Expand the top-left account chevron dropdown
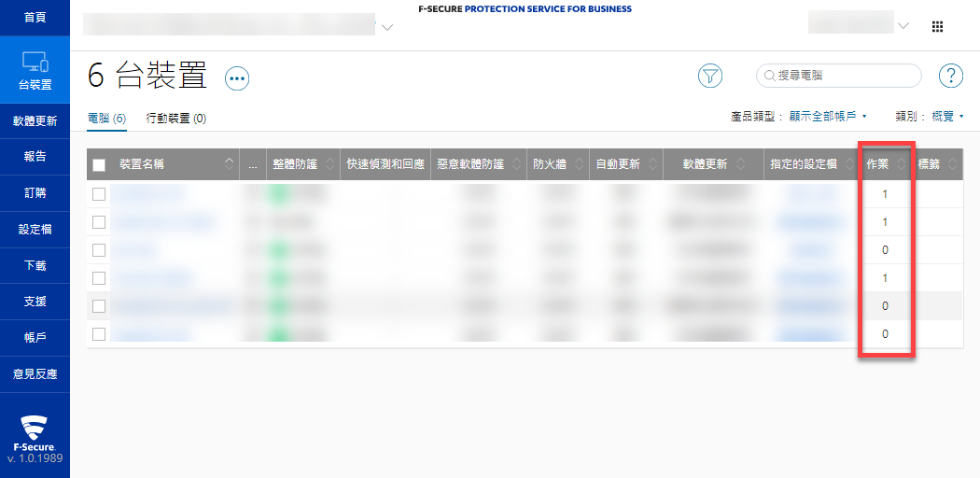The image size is (980, 478). point(388,27)
